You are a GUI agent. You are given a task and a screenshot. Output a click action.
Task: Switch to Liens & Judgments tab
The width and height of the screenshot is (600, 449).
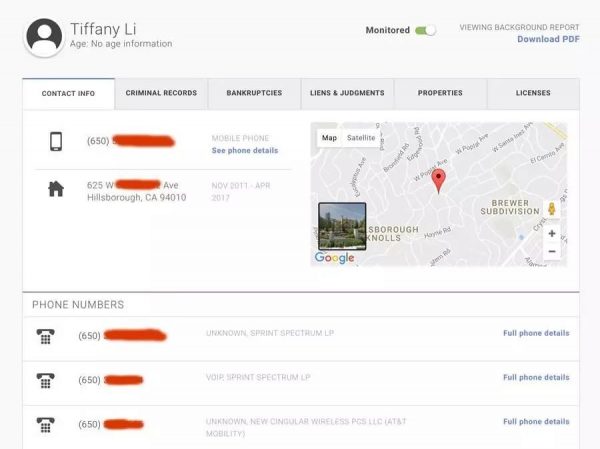pos(347,93)
